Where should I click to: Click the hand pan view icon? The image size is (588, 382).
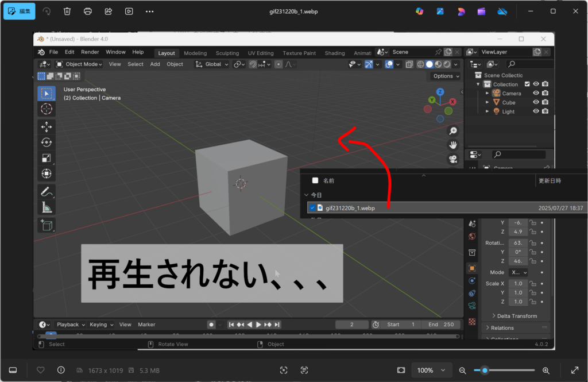pyautogui.click(x=453, y=145)
